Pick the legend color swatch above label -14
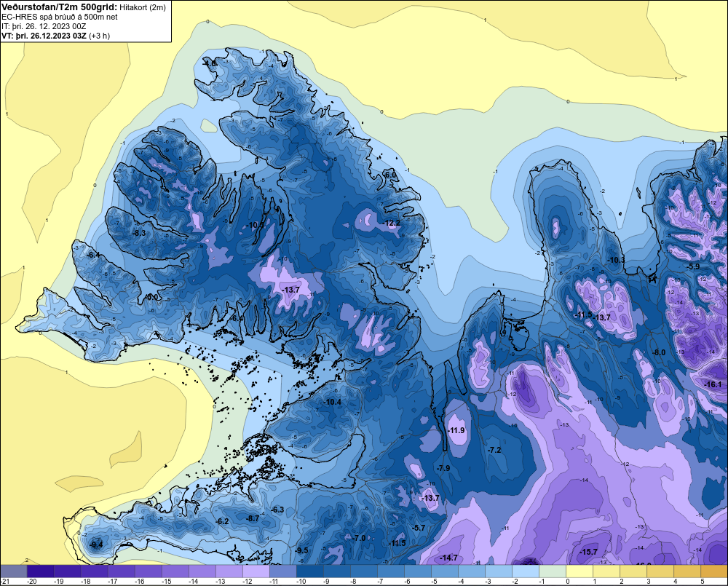Screen dimensions: 728x586 click(202, 571)
